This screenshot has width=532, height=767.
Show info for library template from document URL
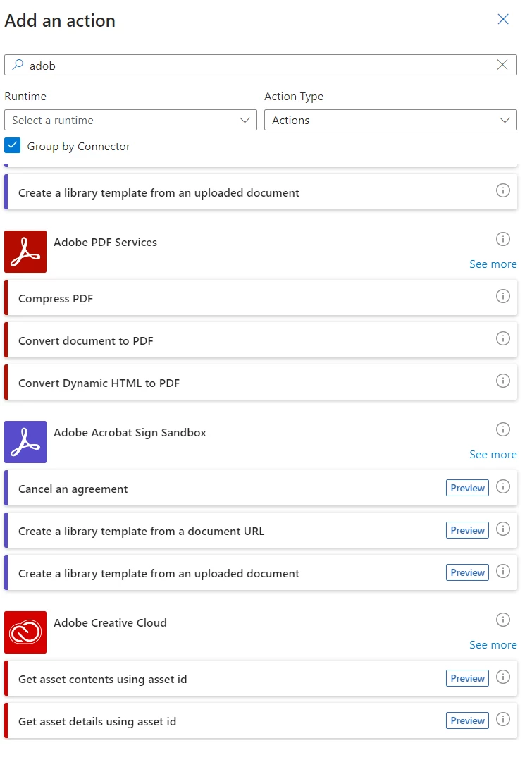pyautogui.click(x=502, y=529)
